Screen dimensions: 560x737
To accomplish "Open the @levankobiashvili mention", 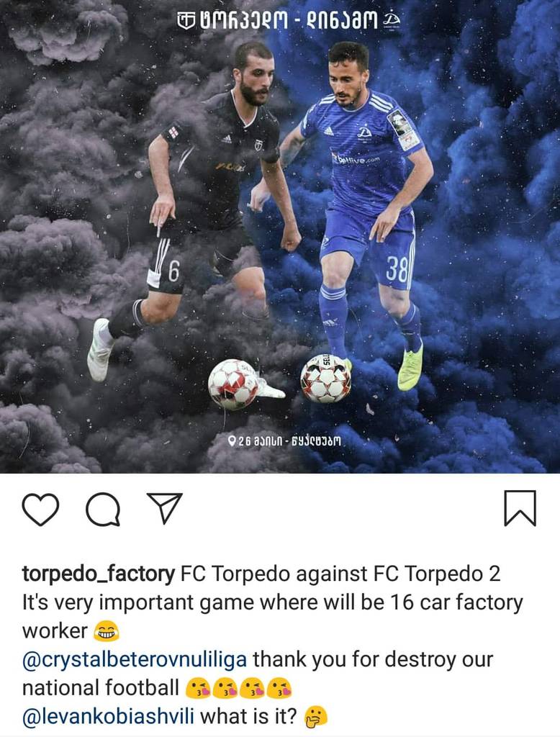I will click(108, 716).
